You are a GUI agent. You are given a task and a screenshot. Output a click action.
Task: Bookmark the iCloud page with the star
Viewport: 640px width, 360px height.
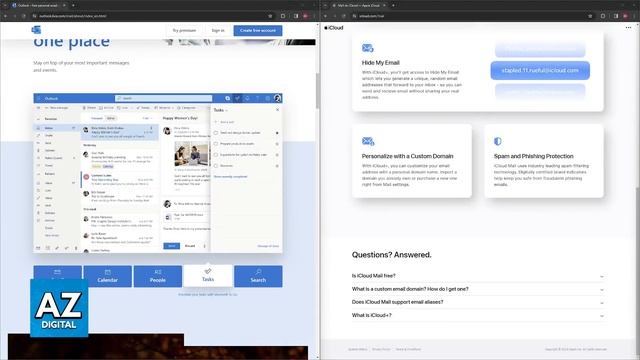pos(590,16)
